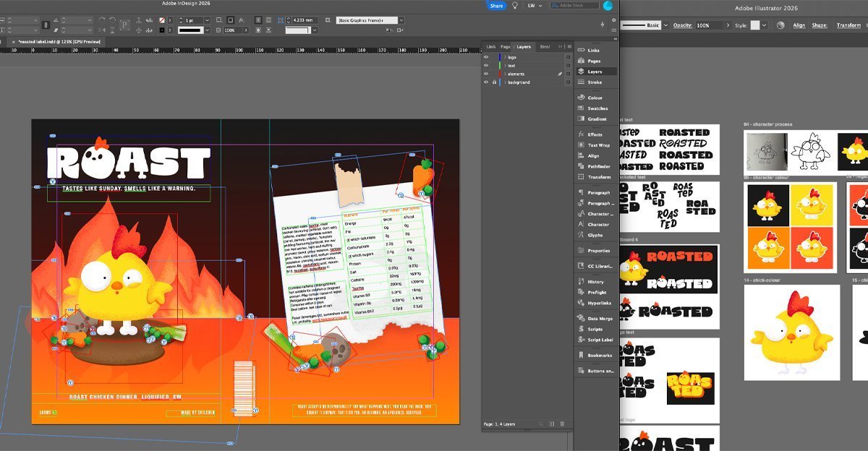Screen dimensions: 868x451
Task: Open Illustrator's Style dropdown arrow
Action: coord(765,25)
